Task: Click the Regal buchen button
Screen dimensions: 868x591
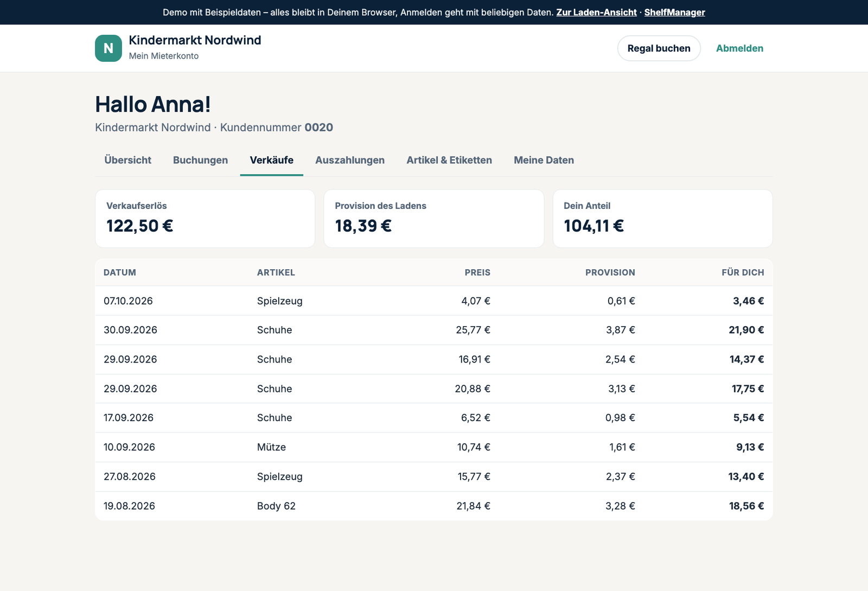Action: pyautogui.click(x=659, y=48)
